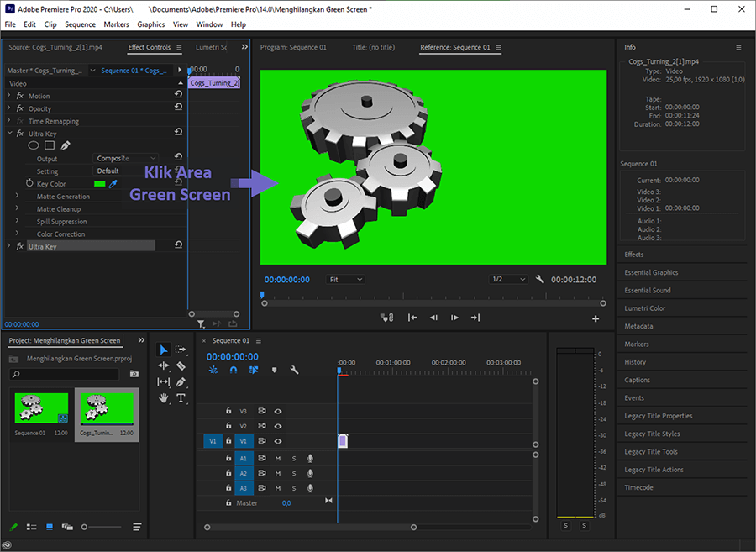The height and width of the screenshot is (552, 756).
Task: Solo the A2 audio track
Action: pos(294,473)
